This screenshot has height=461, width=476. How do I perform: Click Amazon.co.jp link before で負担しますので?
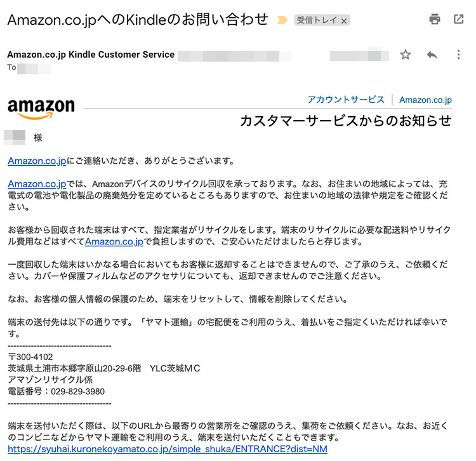click(x=114, y=241)
